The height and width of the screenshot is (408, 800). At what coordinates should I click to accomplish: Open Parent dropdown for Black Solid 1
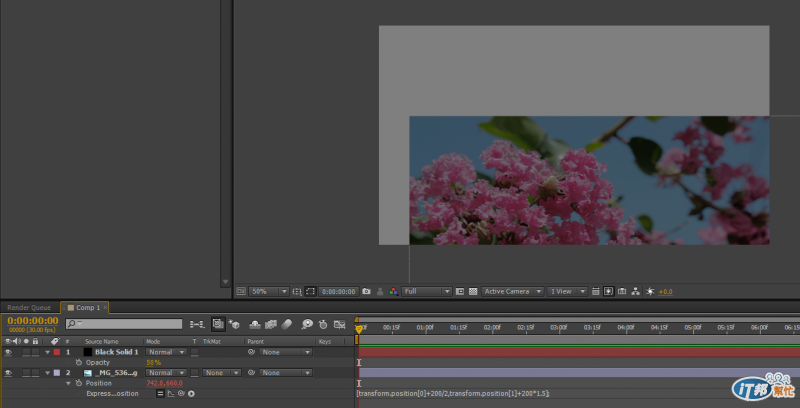(285, 352)
